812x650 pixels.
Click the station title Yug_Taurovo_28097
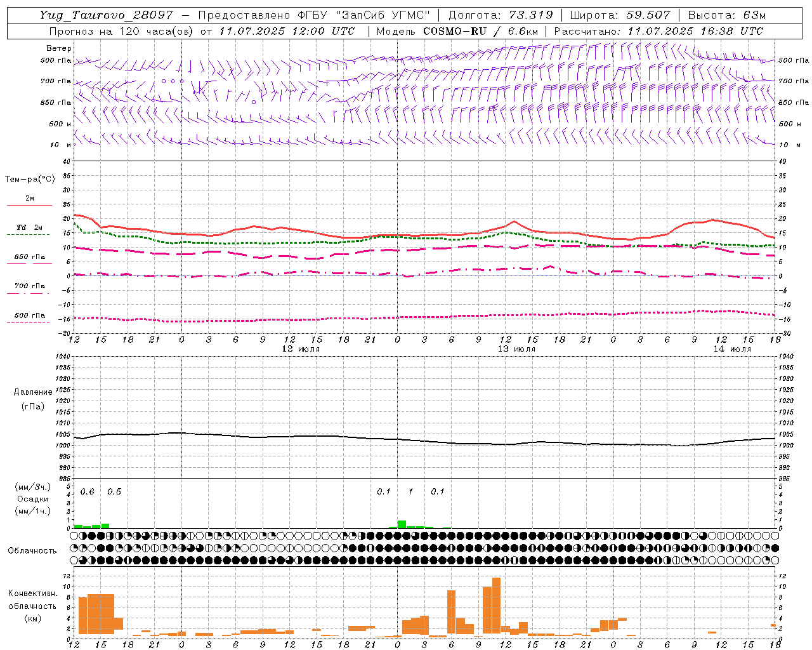point(106,15)
